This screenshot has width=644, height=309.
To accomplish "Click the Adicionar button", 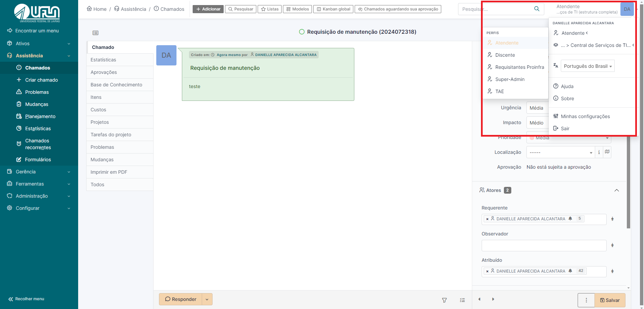I will 208,9.
